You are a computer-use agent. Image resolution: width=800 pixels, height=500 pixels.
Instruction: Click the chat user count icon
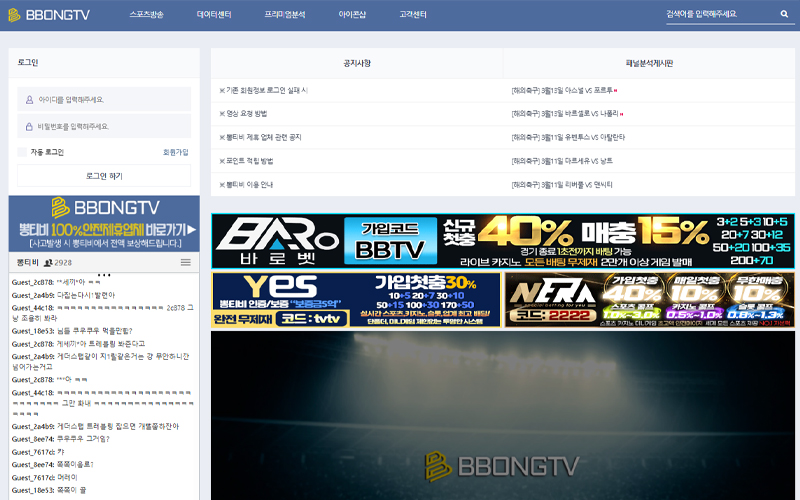48,263
